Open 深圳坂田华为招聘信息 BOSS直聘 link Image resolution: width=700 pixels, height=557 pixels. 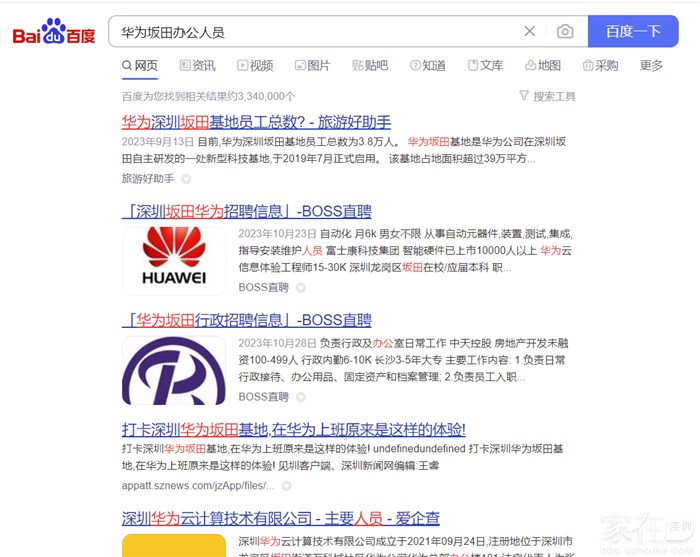click(x=246, y=211)
